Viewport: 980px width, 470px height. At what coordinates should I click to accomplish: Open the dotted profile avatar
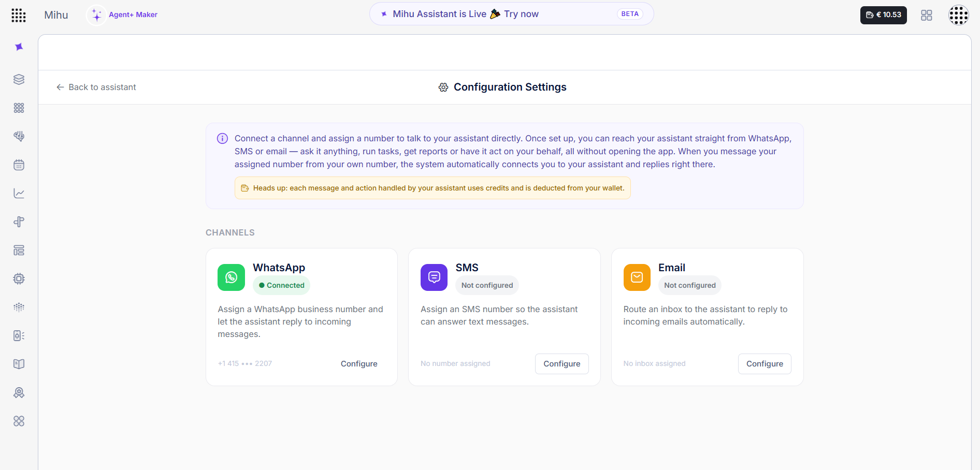[x=958, y=15]
